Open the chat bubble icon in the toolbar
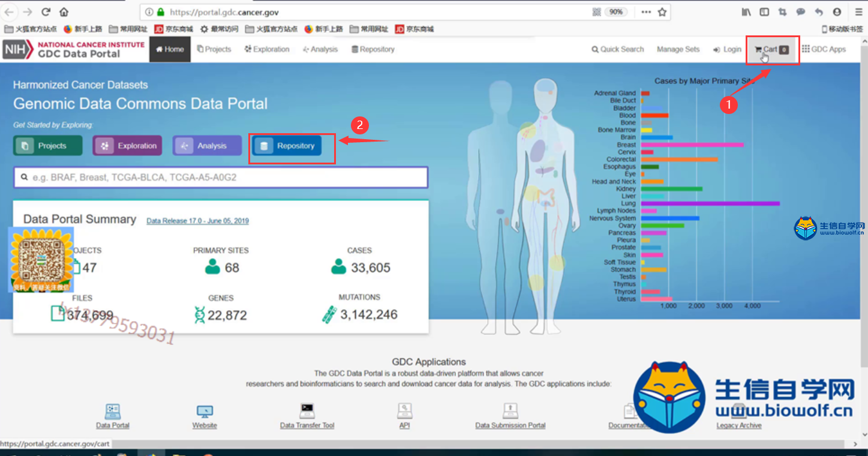The width and height of the screenshot is (868, 456). pyautogui.click(x=800, y=12)
